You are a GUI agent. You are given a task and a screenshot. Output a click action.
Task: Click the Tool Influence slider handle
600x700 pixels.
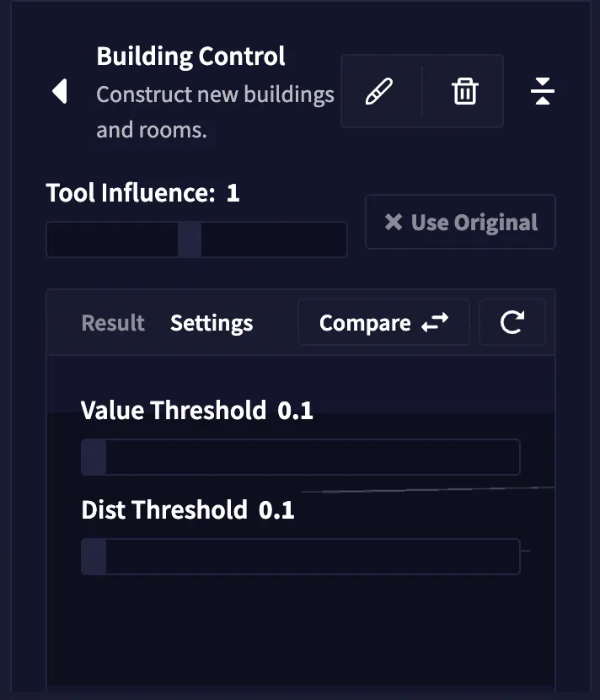[190, 240]
